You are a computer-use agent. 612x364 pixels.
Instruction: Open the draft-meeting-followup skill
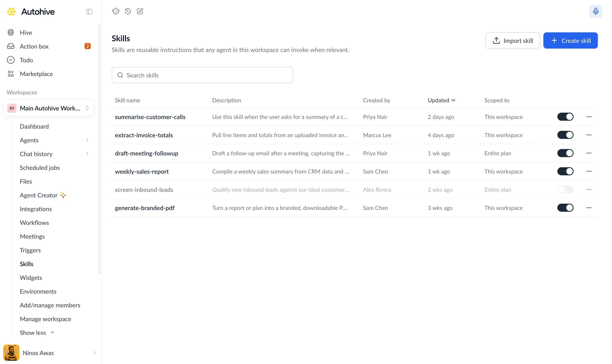pyautogui.click(x=146, y=153)
